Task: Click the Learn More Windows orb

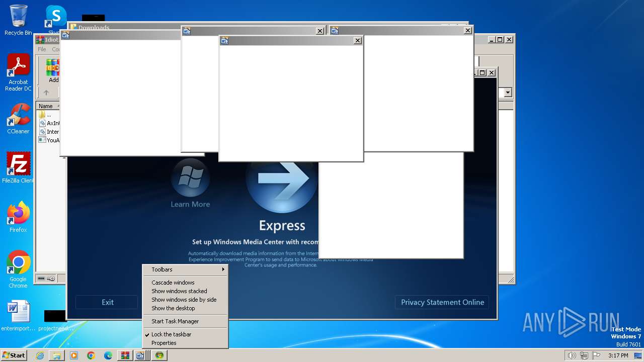Action: (x=190, y=178)
